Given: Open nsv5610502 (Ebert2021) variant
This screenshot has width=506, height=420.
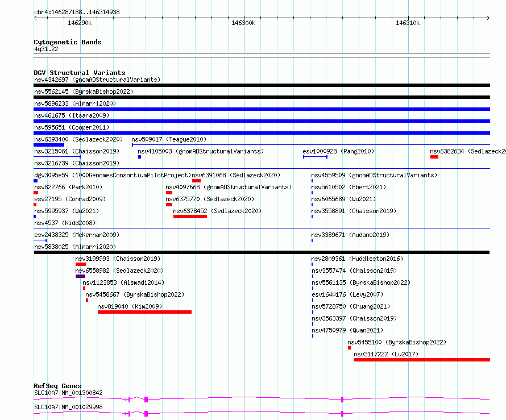Looking at the screenshot, I should click(x=349, y=187).
